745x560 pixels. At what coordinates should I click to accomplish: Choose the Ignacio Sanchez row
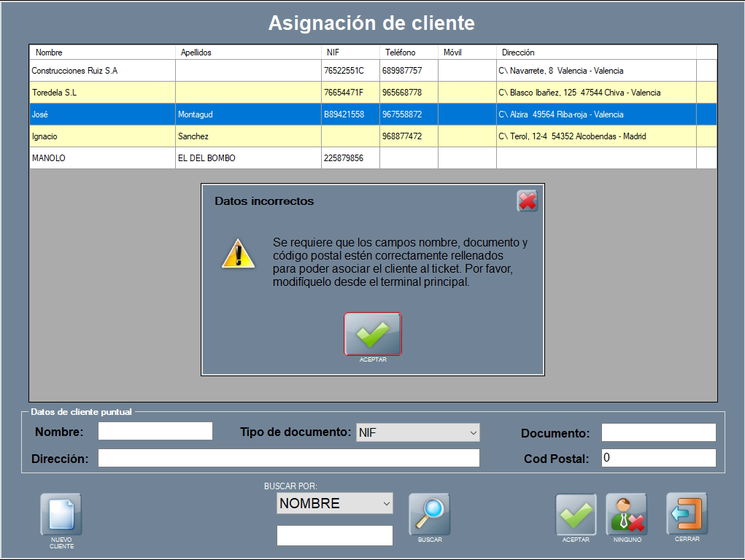pos(102,136)
